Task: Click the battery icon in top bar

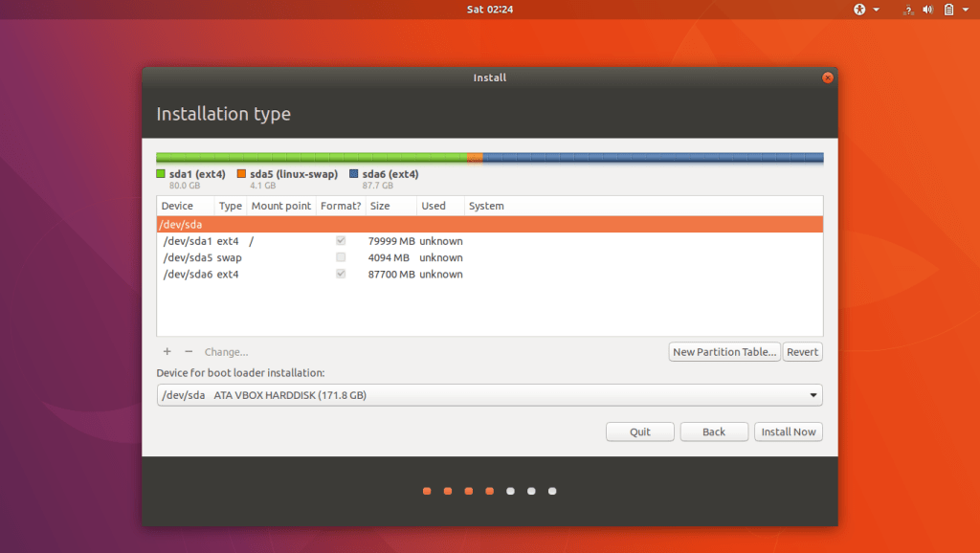Action: [948, 10]
